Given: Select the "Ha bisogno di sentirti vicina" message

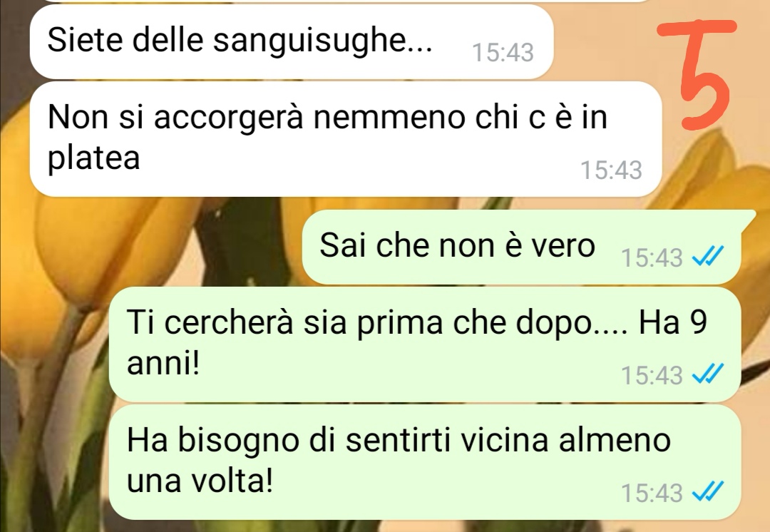Looking at the screenshot, I should pos(425,462).
